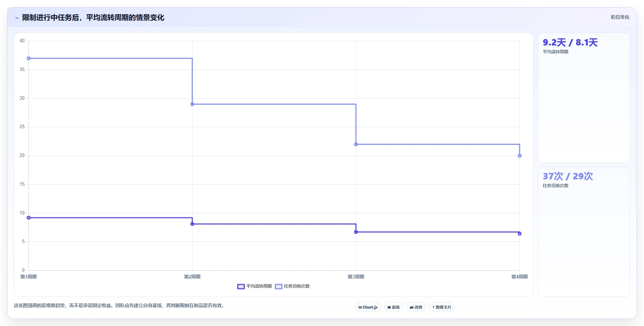
Task: Click the chart title 限制进行中任务后…
Action: [93, 18]
